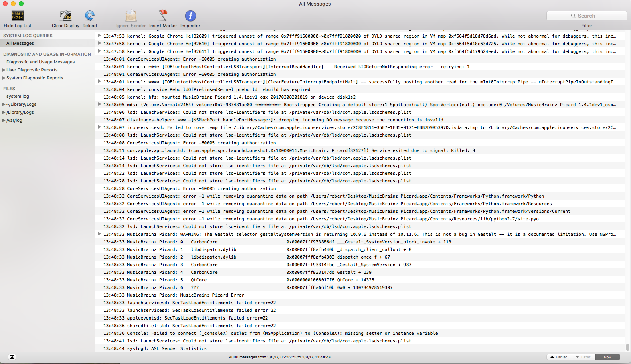This screenshot has height=364, width=631.
Task: Expand the /var/log folder
Action: pyautogui.click(x=4, y=120)
